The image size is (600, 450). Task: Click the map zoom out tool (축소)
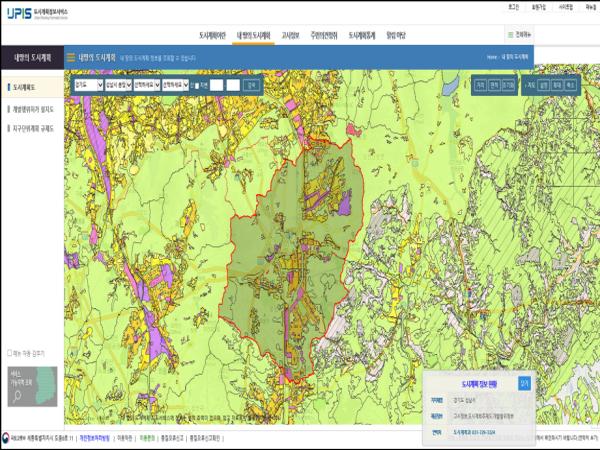click(571, 86)
